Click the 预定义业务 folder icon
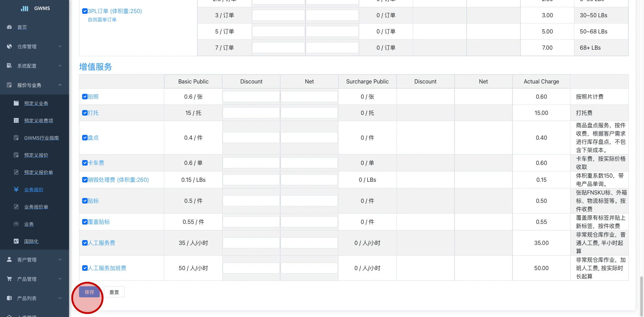This screenshot has height=317, width=644. click(x=16, y=103)
